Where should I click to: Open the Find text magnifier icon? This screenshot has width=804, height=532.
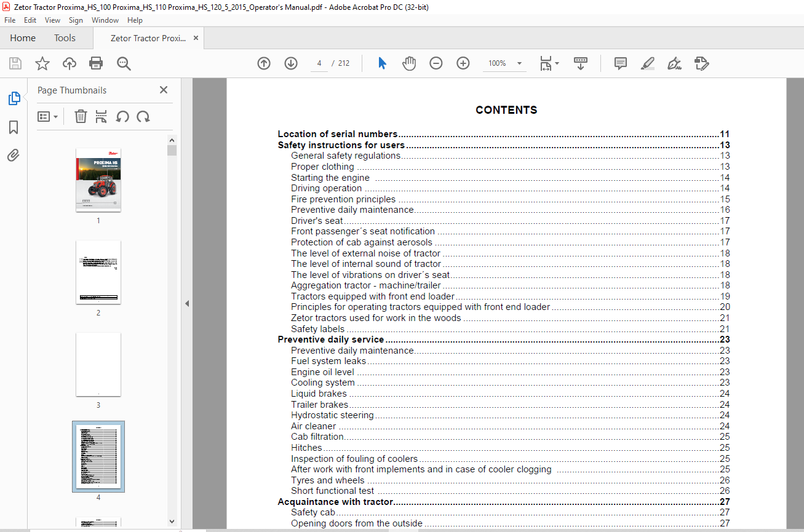click(x=124, y=63)
